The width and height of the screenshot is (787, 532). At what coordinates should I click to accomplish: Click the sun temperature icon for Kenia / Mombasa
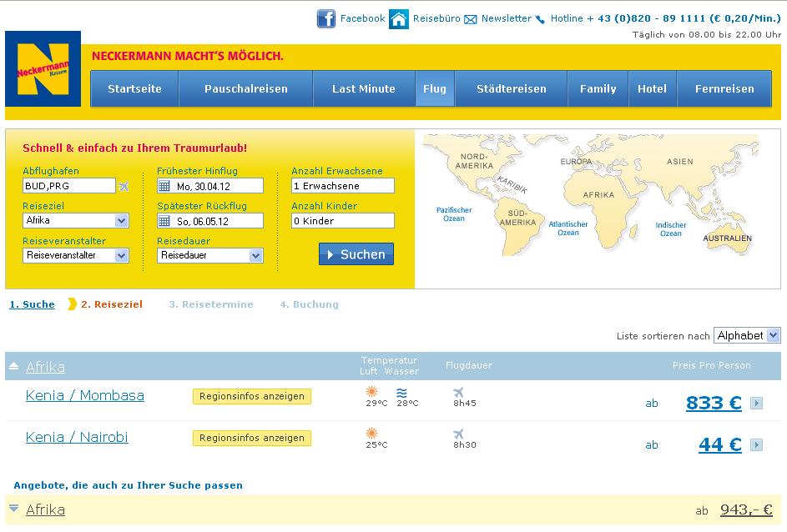click(372, 392)
